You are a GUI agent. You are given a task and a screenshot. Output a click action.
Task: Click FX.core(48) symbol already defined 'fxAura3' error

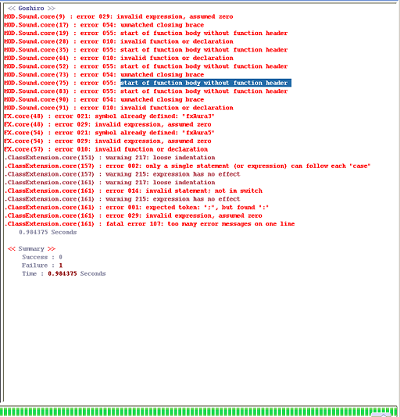coord(109,116)
